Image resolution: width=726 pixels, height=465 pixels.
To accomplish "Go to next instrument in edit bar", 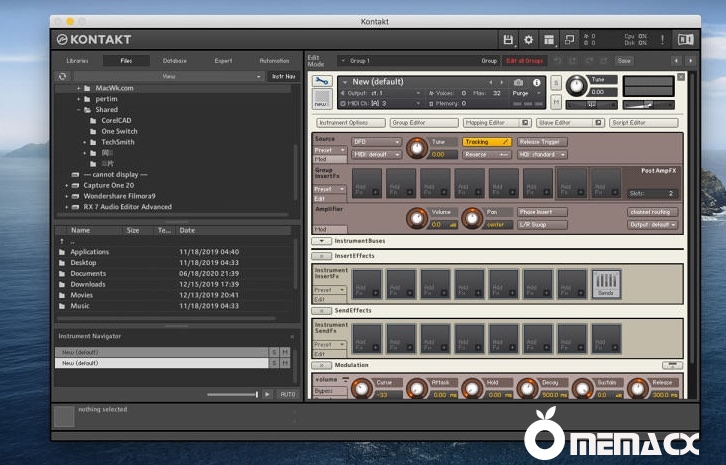I will (690, 61).
